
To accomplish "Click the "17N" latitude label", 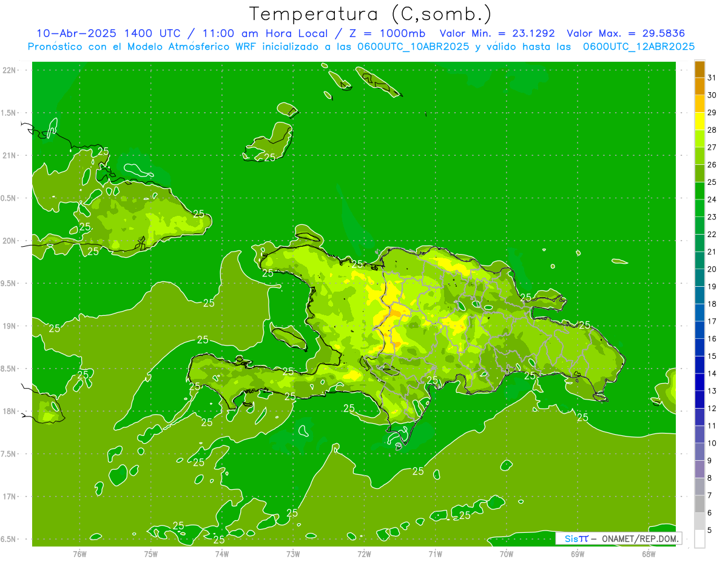I will (10, 497).
